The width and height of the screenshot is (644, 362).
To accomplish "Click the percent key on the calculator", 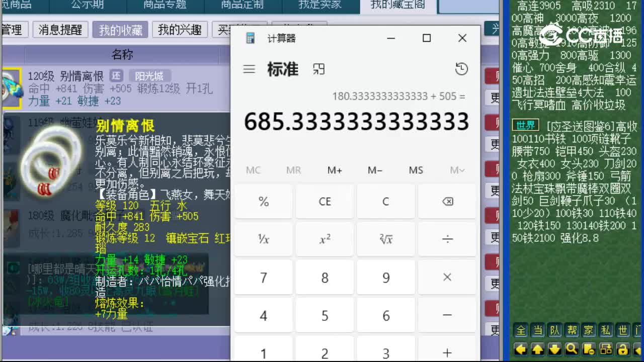I will coord(263,202).
